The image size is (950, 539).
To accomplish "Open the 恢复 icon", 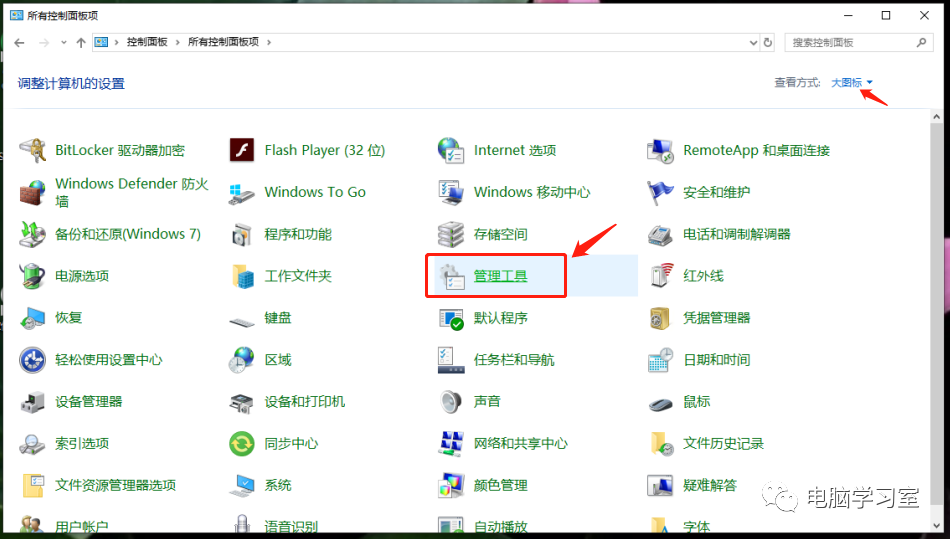I will 33,318.
